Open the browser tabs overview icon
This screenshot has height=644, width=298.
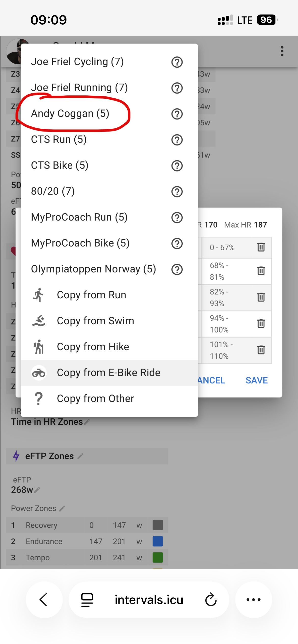point(87,600)
